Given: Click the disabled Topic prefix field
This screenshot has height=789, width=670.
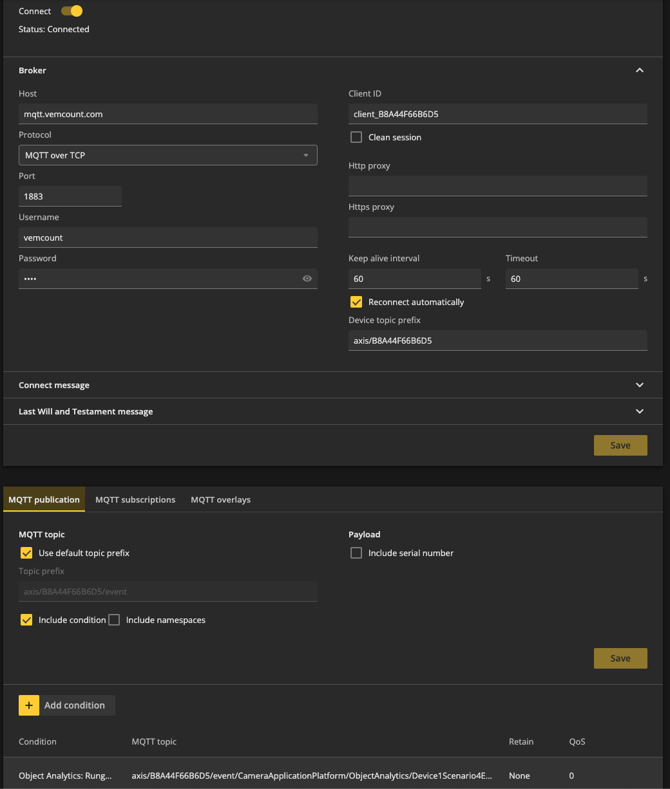Looking at the screenshot, I should coord(168,592).
